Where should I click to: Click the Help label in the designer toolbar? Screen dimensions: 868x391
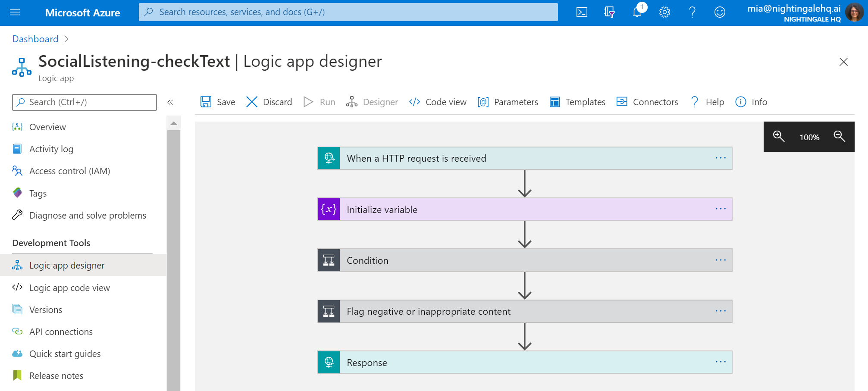click(714, 102)
